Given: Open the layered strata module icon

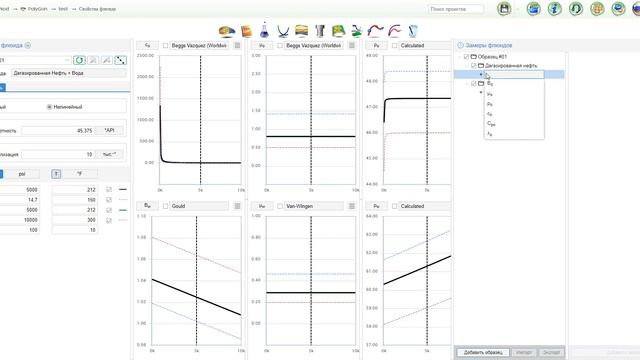Looking at the screenshot, I should pos(302,31).
